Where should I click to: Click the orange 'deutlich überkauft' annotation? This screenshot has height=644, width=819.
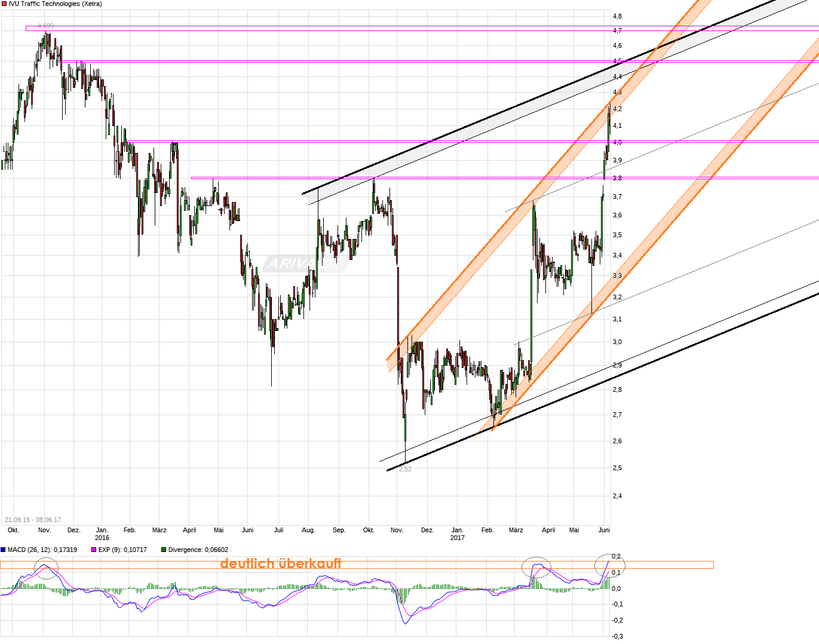tap(281, 563)
